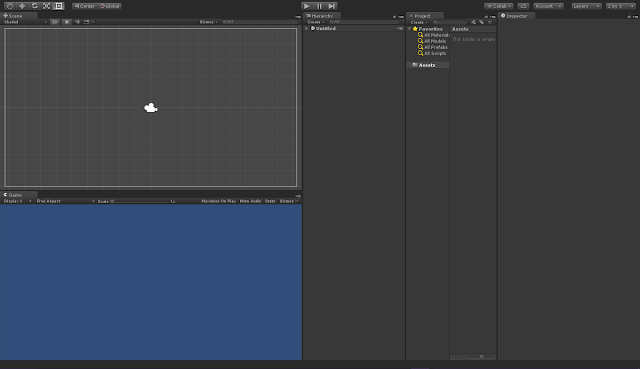Screen dimensions: 640x369
Task: Open the Collab dropdown
Action: click(499, 6)
